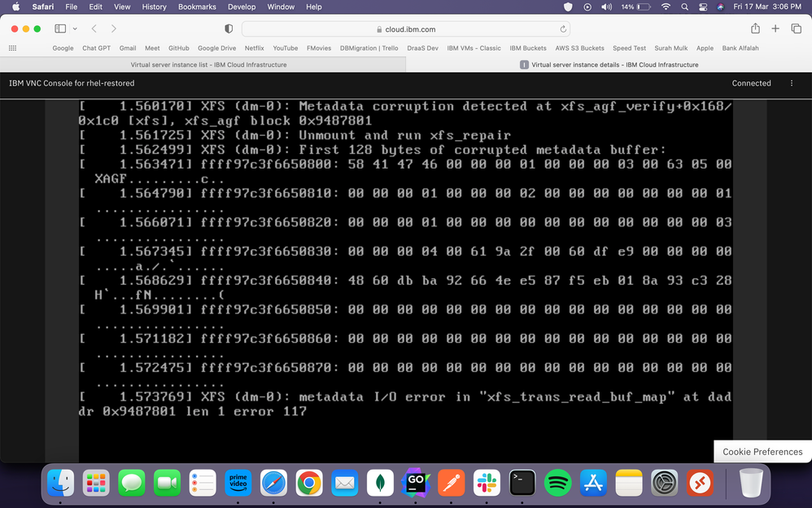This screenshot has width=812, height=508.
Task: Open the VNC console three-dot menu
Action: [x=792, y=83]
